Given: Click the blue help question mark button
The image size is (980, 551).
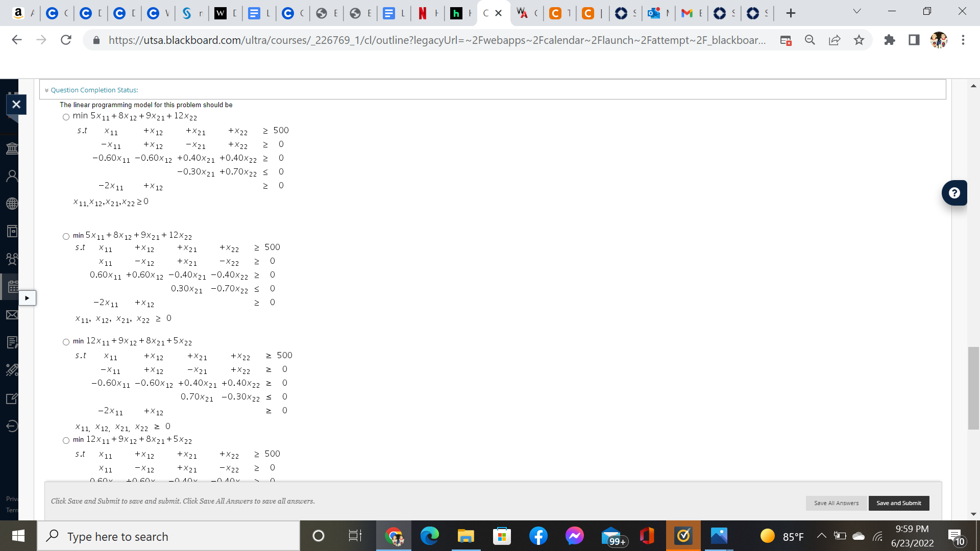Looking at the screenshot, I should click(x=954, y=193).
